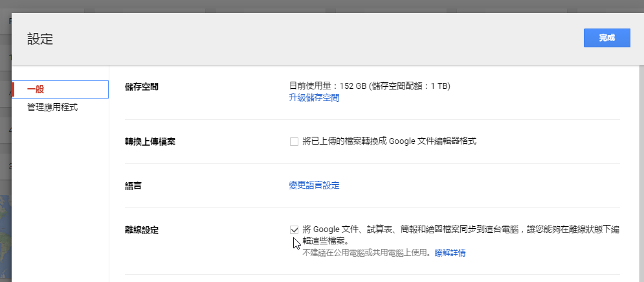Open the 變更語言設定 link

[314, 185]
